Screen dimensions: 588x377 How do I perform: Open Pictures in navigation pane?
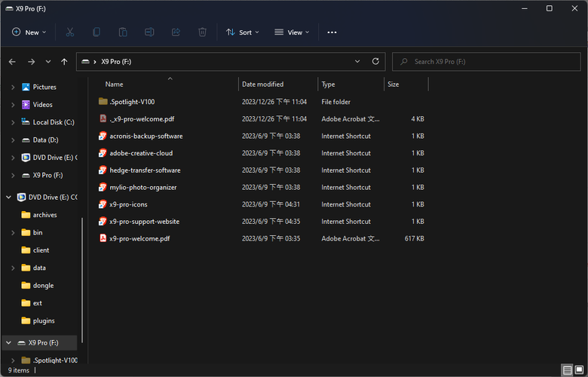point(44,87)
